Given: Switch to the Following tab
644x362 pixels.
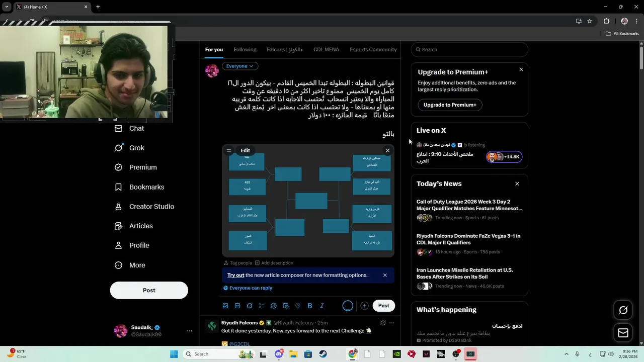Looking at the screenshot, I should 245,49.
